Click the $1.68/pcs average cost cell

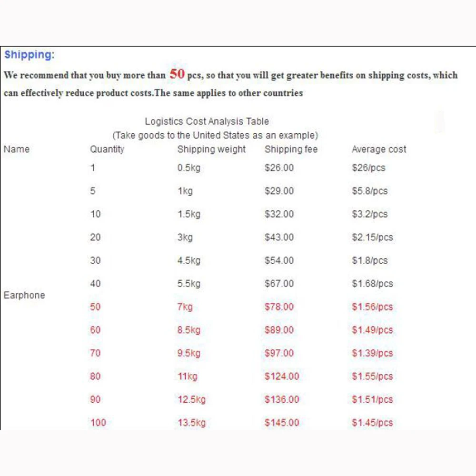click(372, 284)
